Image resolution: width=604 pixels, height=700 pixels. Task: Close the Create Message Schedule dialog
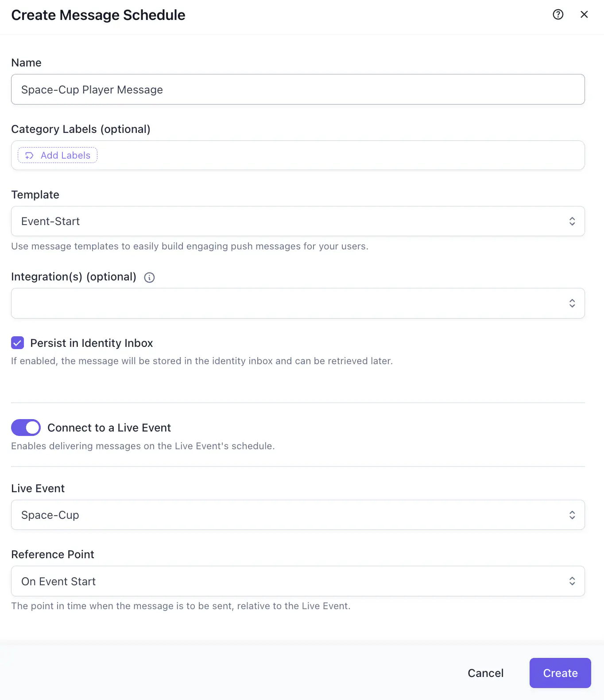(x=584, y=15)
